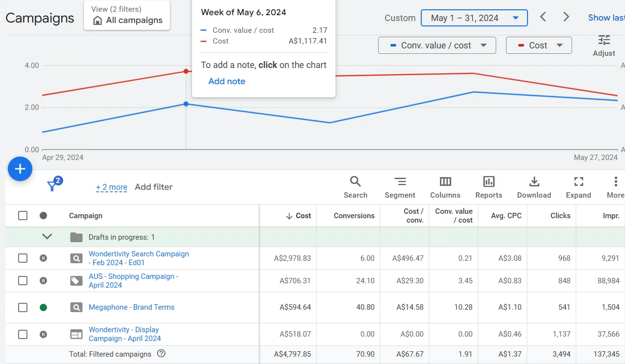This screenshot has width=625, height=364.
Task: Click the blue plus button to create campaign
Action: coord(20,169)
